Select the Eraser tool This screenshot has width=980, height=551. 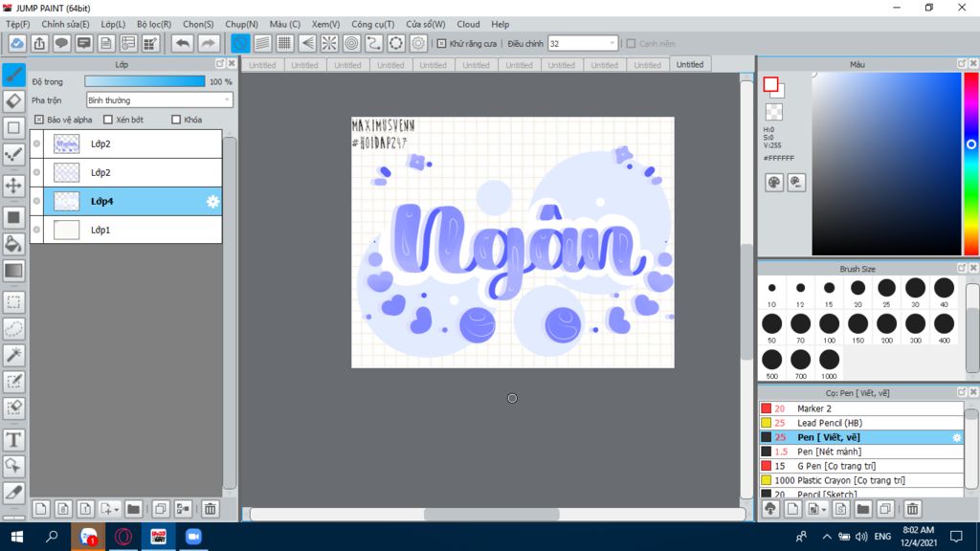(13, 100)
